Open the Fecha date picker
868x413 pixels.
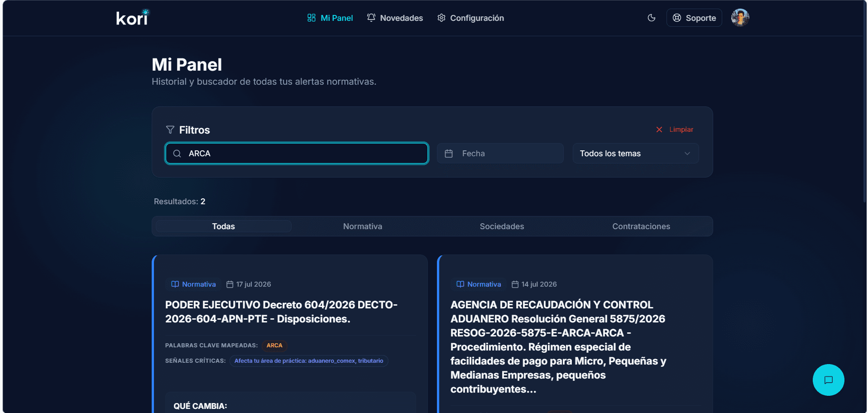(500, 154)
